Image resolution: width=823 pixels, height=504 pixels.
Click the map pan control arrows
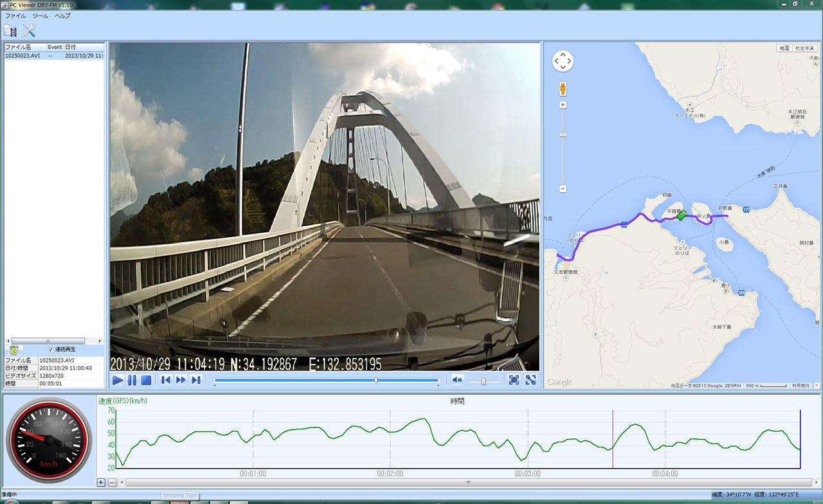(563, 61)
